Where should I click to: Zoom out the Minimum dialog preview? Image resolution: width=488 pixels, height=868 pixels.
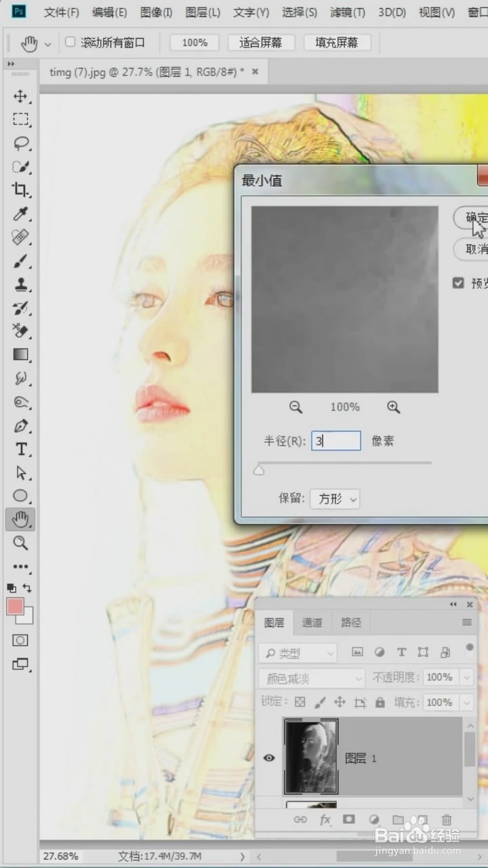point(296,407)
